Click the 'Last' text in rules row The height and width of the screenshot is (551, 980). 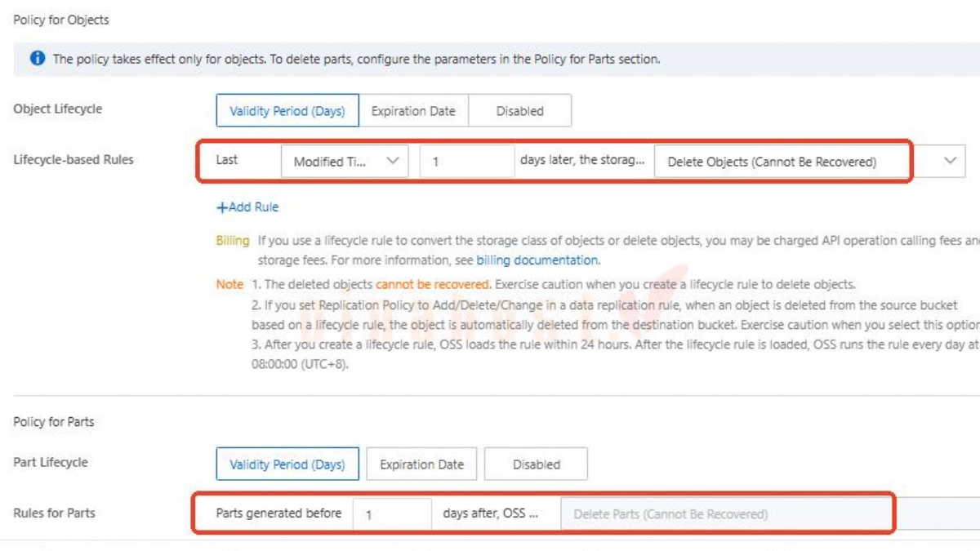(227, 160)
